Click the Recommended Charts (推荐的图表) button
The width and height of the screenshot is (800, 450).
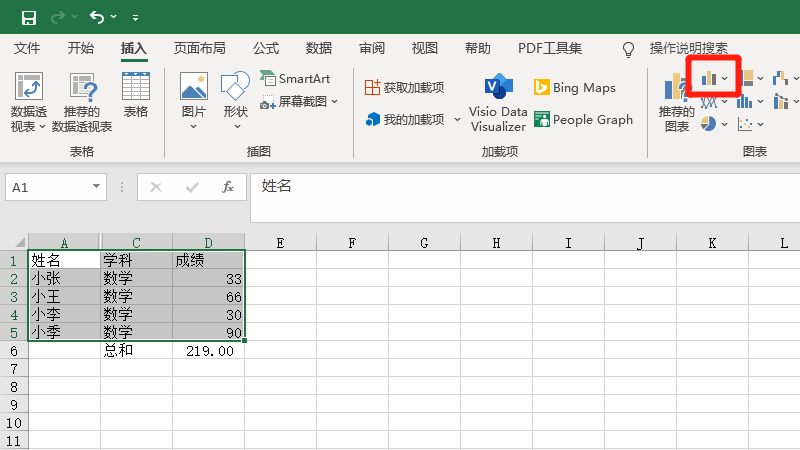(x=677, y=103)
